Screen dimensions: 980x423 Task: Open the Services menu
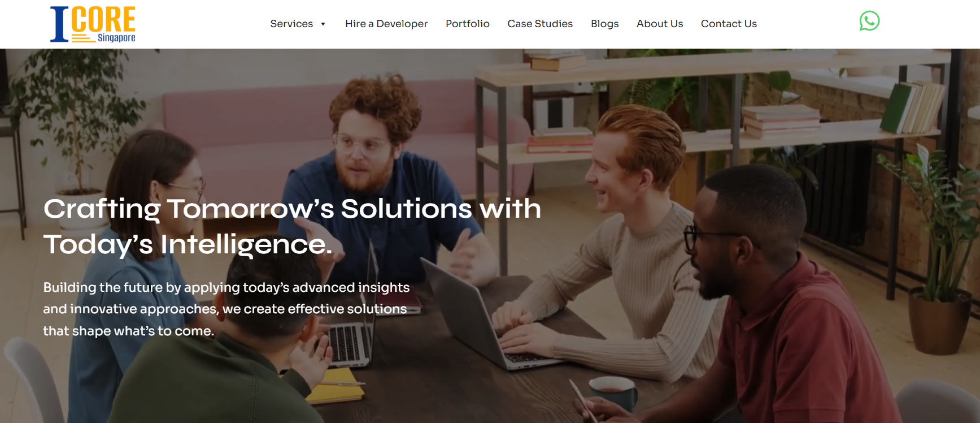point(291,24)
